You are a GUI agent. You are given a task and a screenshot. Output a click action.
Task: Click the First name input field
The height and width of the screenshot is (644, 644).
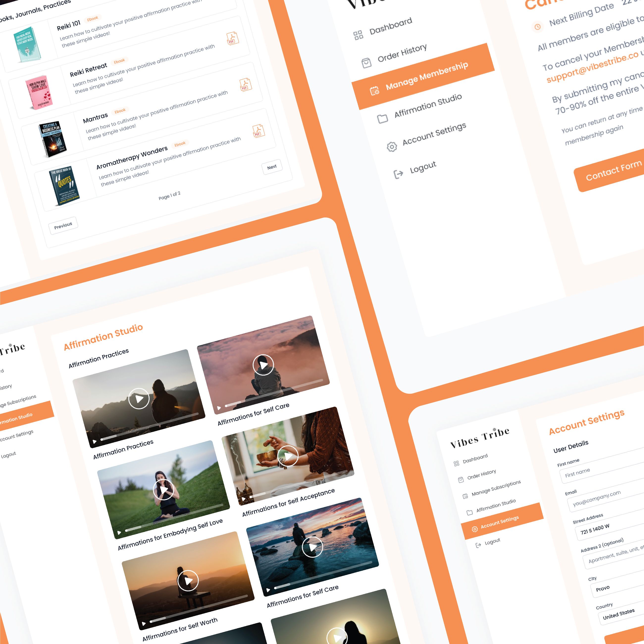pos(602,466)
